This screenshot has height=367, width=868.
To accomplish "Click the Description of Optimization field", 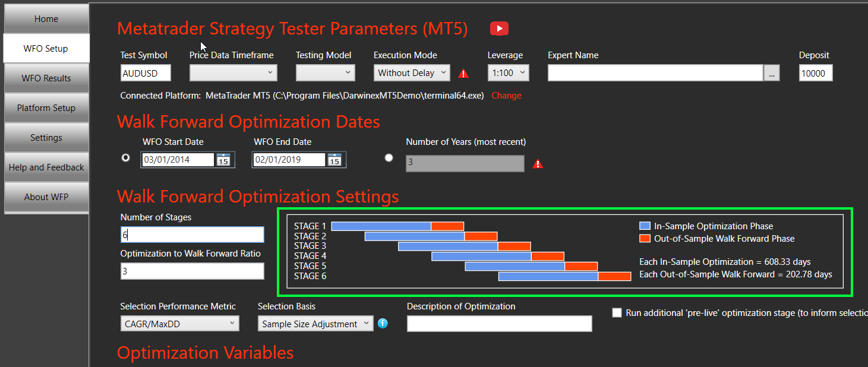I will click(x=499, y=324).
